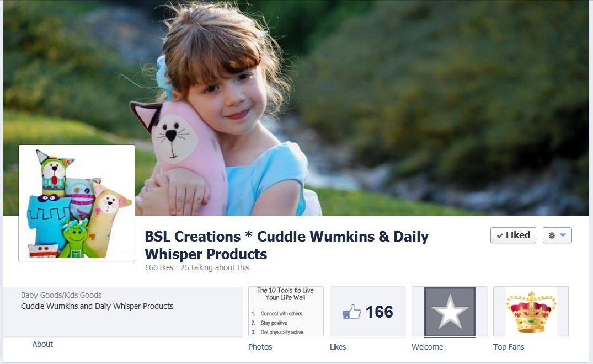Screen dimensions: 593x364
Task: Click the number 166 in Likes tile
Action: [380, 312]
